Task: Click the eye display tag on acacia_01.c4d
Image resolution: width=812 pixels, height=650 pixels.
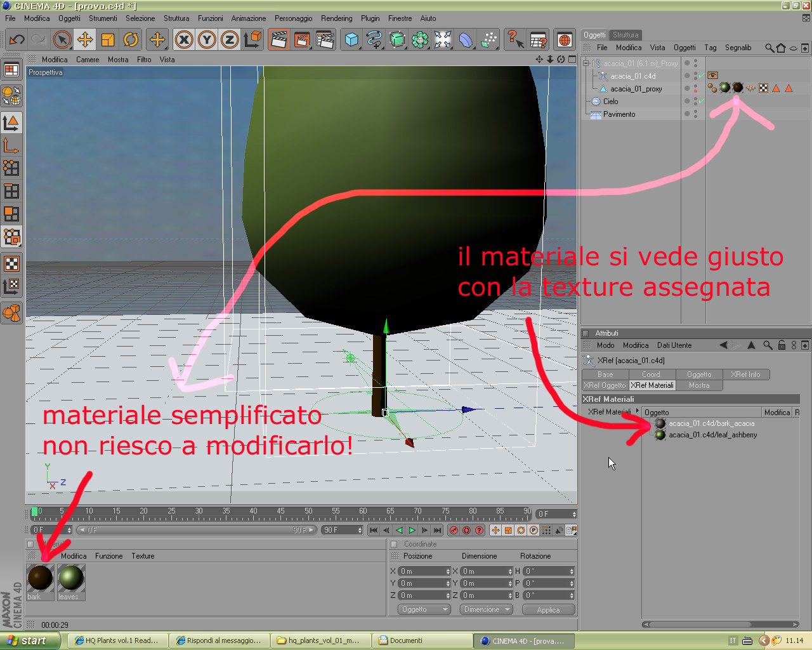Action: point(712,75)
